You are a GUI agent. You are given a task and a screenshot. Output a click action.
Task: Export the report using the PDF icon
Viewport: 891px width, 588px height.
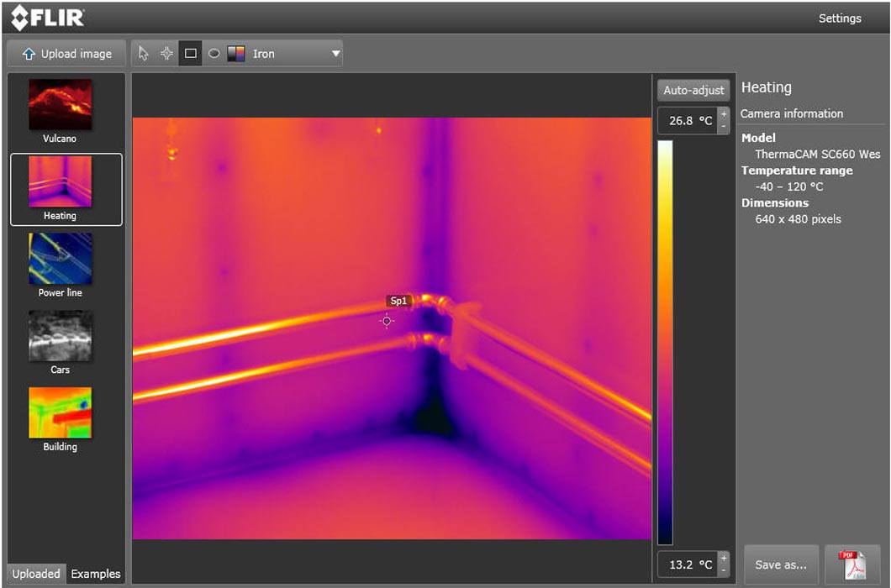point(852,564)
